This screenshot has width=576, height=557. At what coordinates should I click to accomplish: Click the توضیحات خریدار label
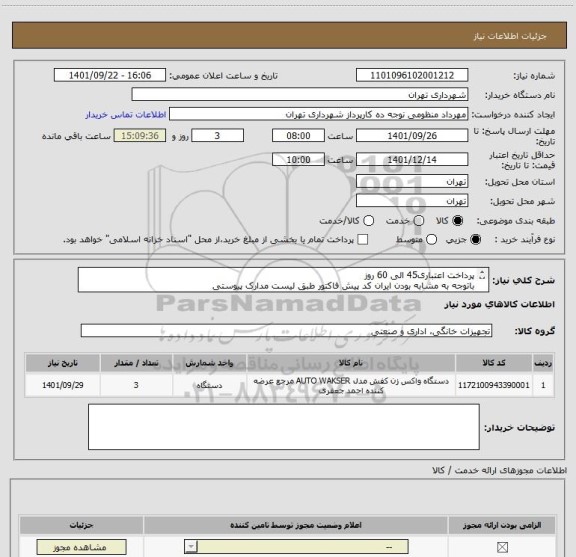click(520, 428)
